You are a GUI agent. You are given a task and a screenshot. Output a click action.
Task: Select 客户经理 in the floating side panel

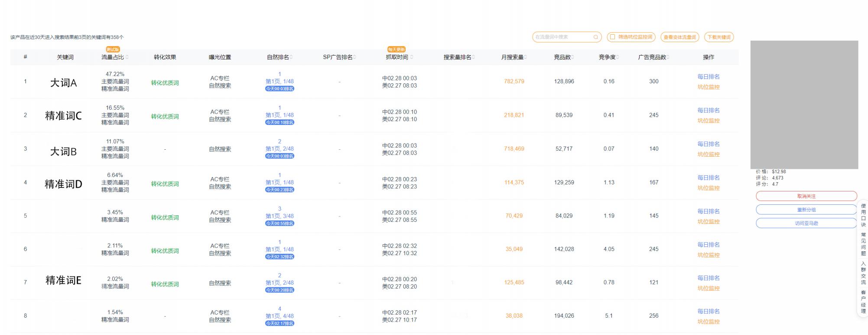pos(863,302)
